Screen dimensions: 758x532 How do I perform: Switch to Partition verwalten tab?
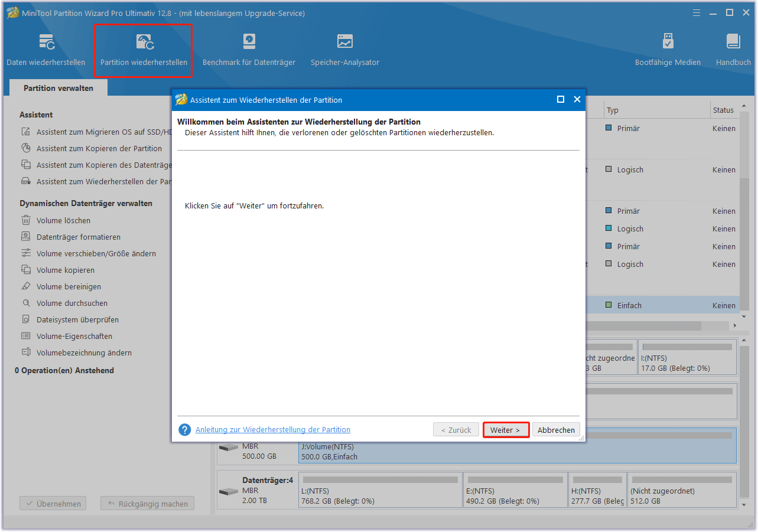click(x=58, y=88)
